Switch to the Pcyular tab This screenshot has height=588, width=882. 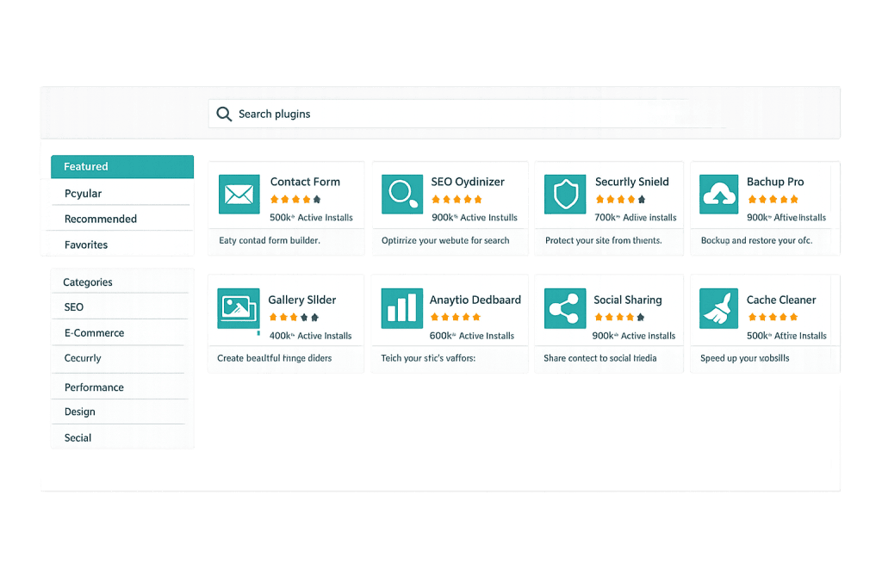(x=122, y=193)
